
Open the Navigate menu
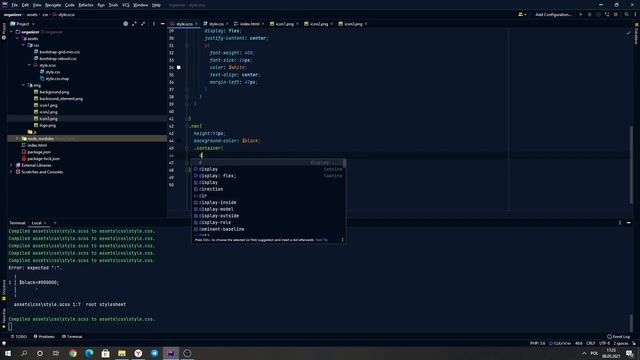pyautogui.click(x=53, y=5)
